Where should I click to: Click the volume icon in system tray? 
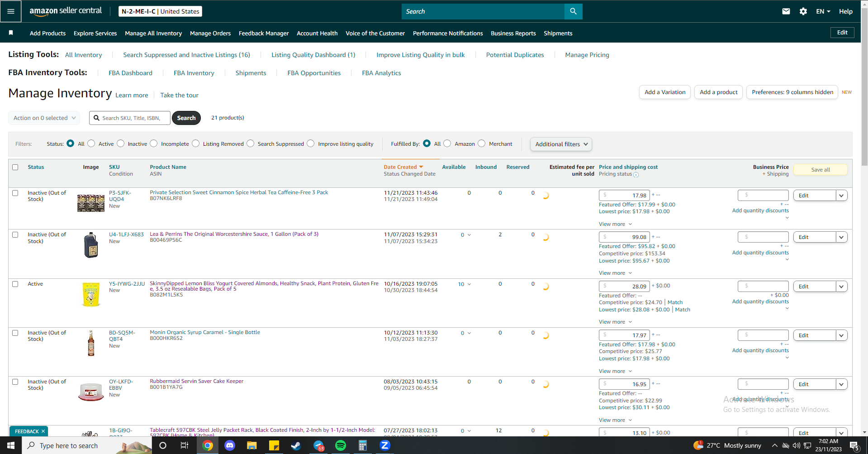coord(797,445)
